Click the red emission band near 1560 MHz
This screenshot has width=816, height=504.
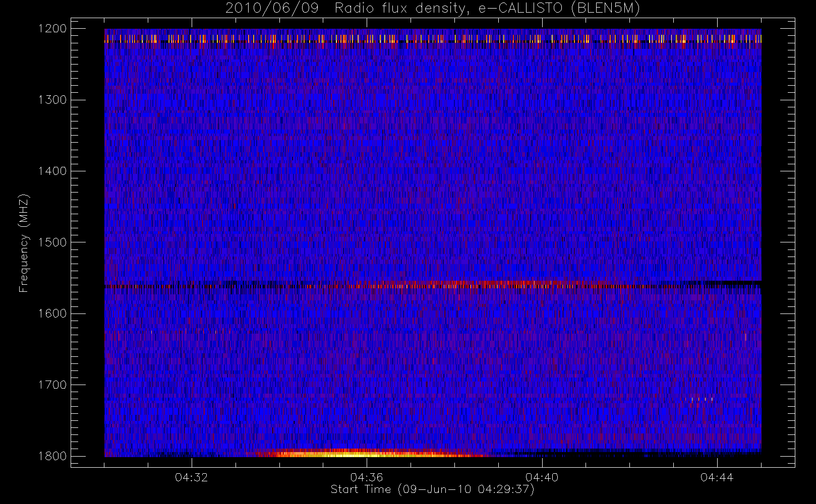pyautogui.click(x=469, y=284)
